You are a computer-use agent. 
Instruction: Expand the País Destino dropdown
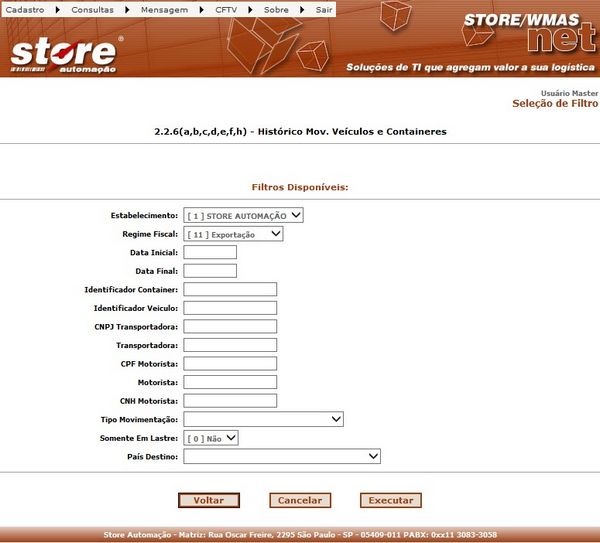click(282, 456)
